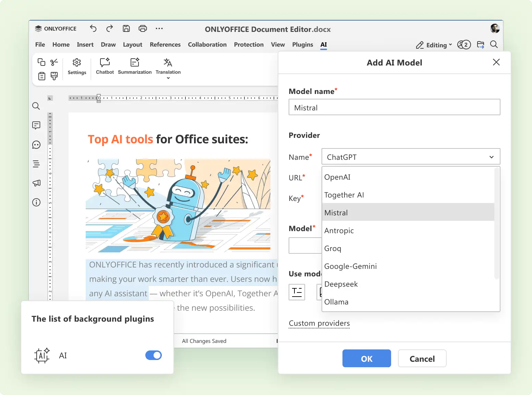
Task: Switch to the Plugins ribbon tab
Action: pyautogui.click(x=302, y=45)
